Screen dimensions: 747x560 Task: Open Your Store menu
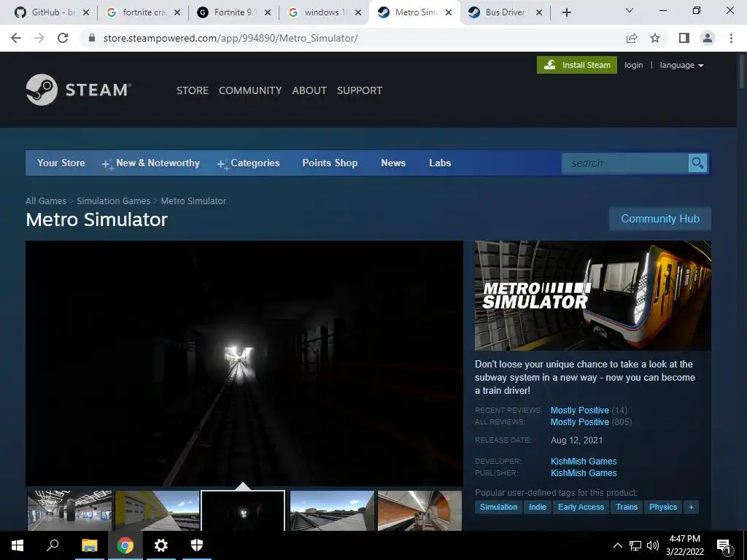coord(61,163)
